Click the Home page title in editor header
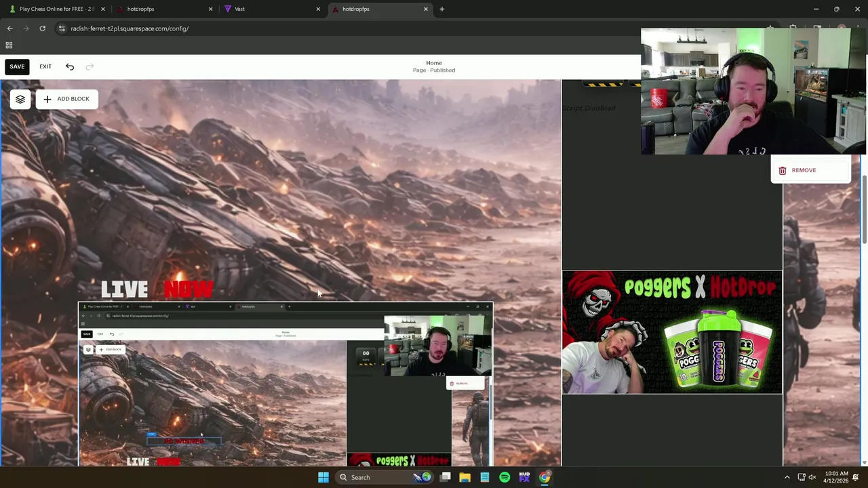868x488 pixels. (x=434, y=63)
